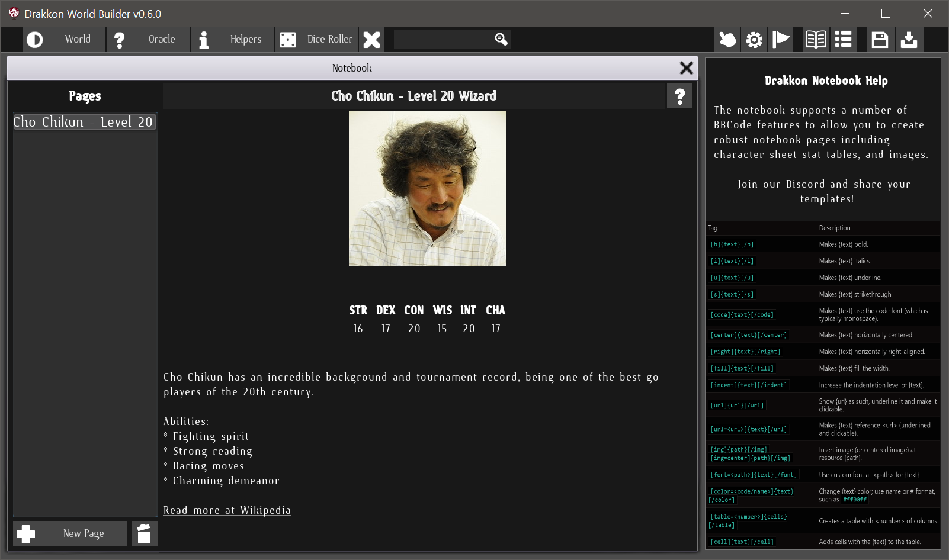Close the Drakkon World Builder window
949x560 pixels.
(x=928, y=13)
